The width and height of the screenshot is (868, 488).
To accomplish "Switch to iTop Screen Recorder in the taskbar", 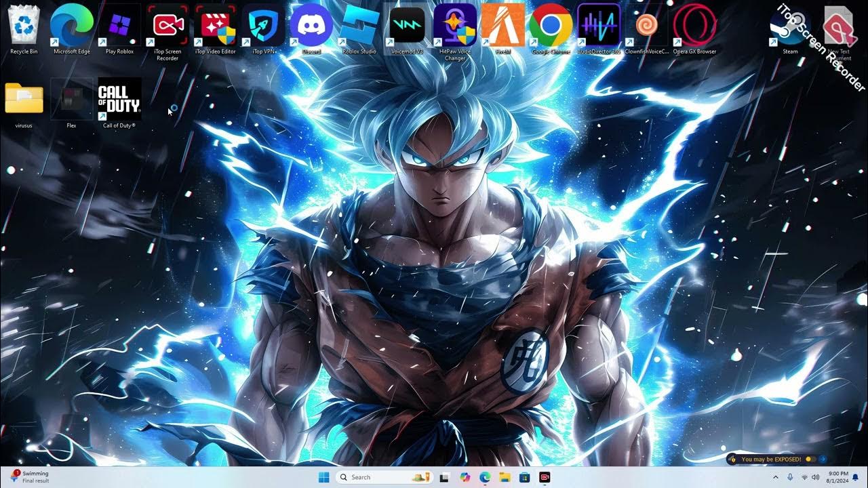I will [x=544, y=477].
